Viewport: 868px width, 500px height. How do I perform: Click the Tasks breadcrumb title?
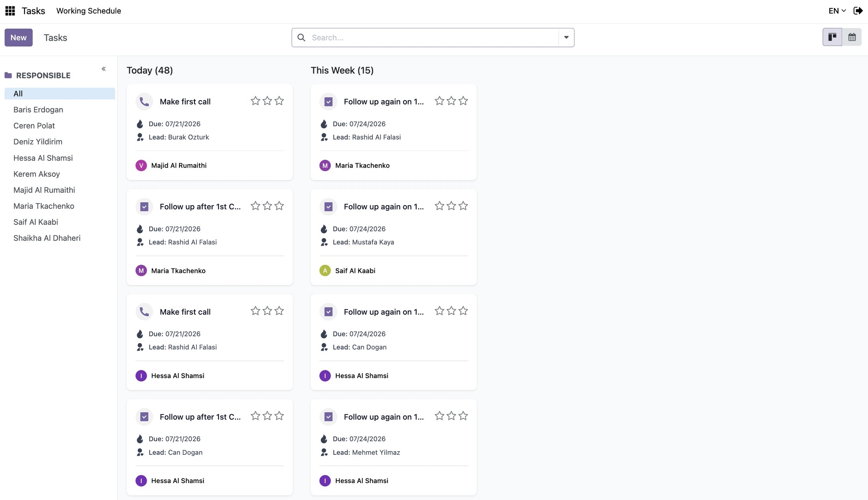pyautogui.click(x=55, y=37)
